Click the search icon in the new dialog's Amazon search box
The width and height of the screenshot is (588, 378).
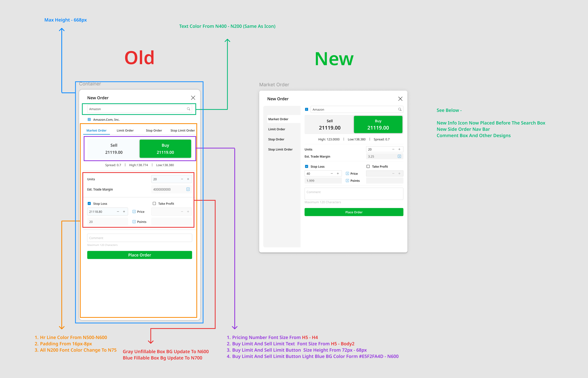(x=400, y=109)
